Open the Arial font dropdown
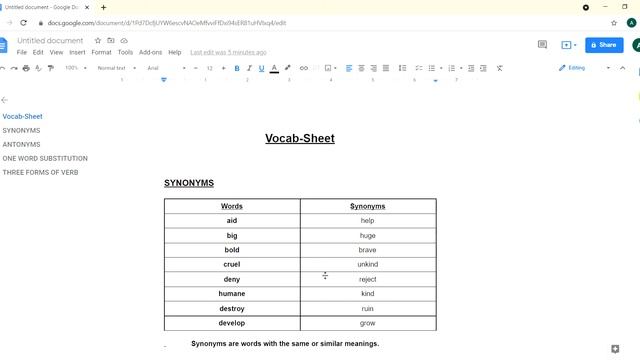Screen dimensions: 640x360 point(166,68)
